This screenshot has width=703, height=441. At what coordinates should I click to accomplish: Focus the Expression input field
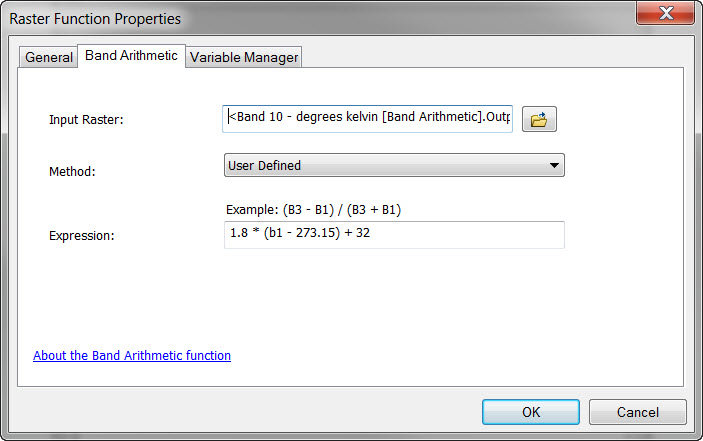coord(394,235)
